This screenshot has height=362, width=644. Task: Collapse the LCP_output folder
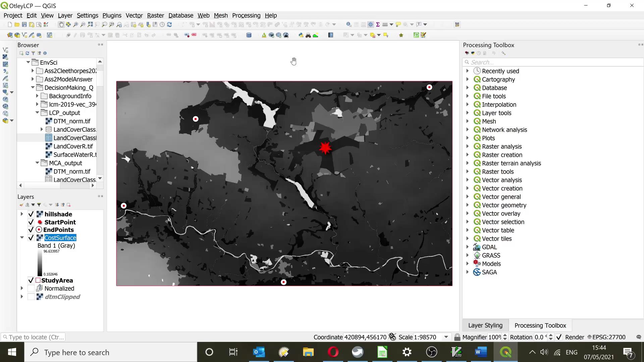click(x=37, y=113)
